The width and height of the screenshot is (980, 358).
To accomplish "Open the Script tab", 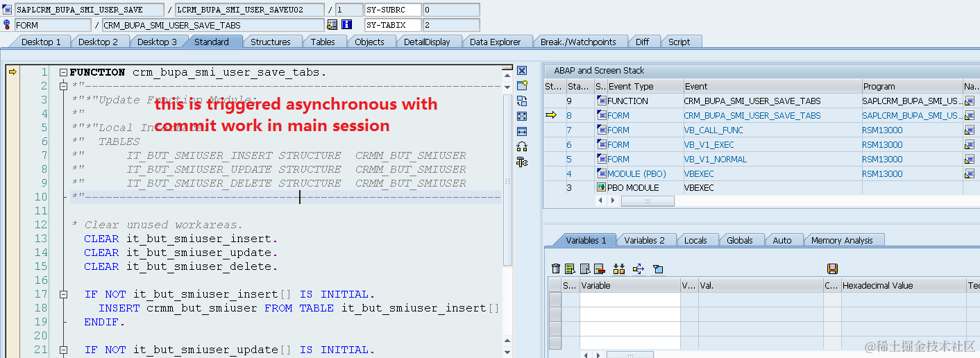I will pos(679,42).
